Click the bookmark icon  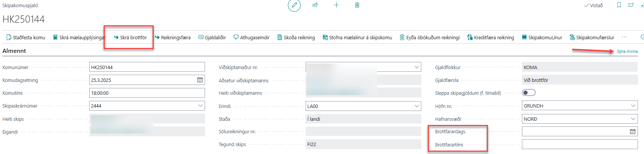(619, 5)
